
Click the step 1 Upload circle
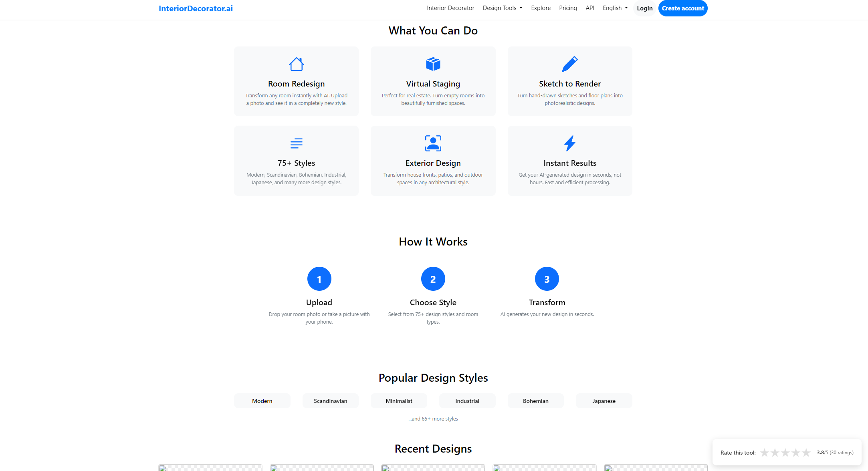pos(319,279)
